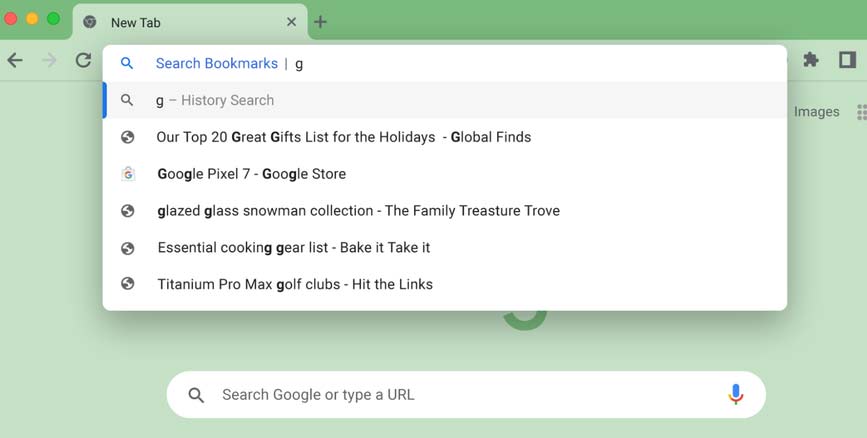The width and height of the screenshot is (867, 438).
Task: Click the magnifier icon in Google search box
Action: (196, 395)
